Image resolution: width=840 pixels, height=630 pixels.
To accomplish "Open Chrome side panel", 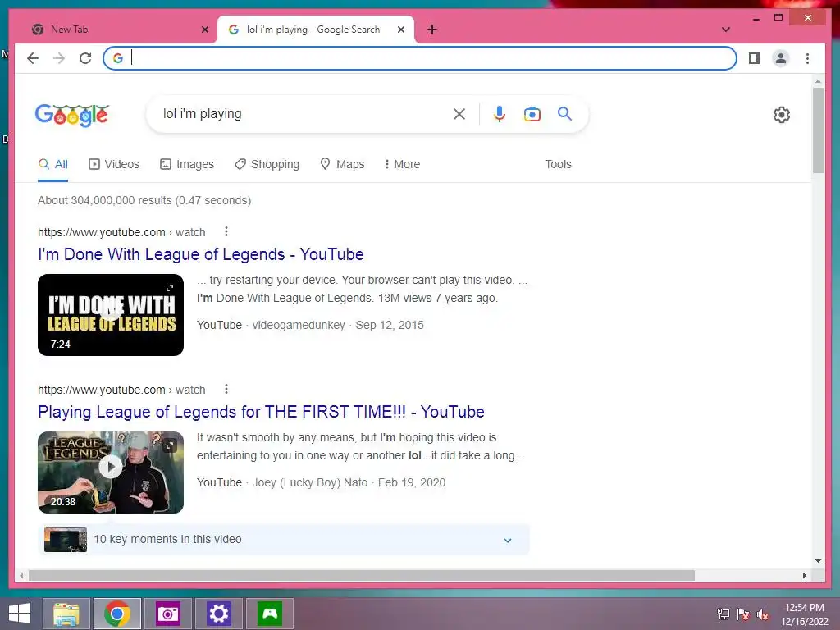I will [755, 58].
